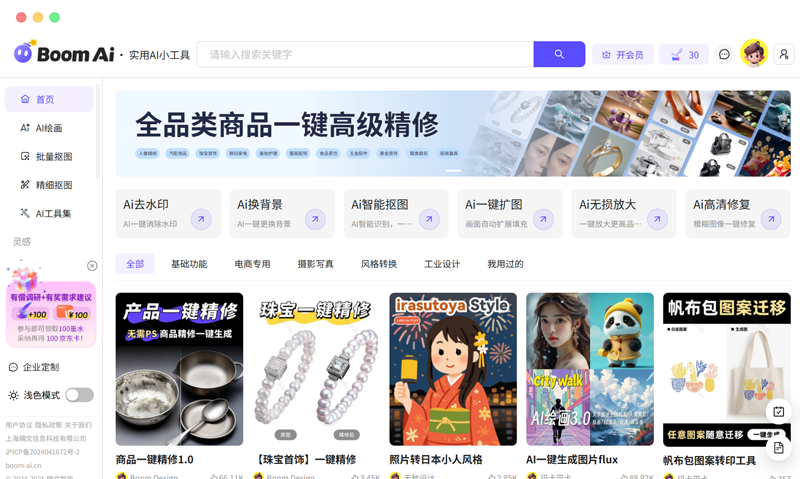Switch to the 摄影写真 tab
The height and width of the screenshot is (479, 800).
click(x=316, y=264)
